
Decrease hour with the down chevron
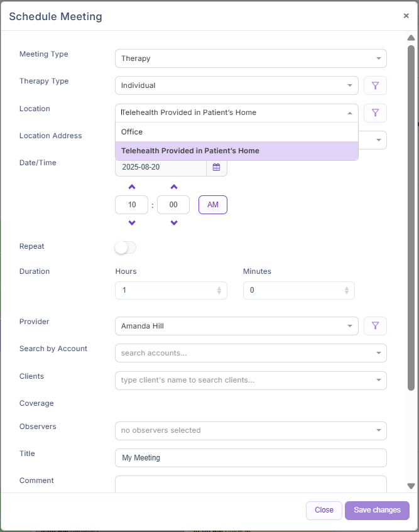click(132, 223)
